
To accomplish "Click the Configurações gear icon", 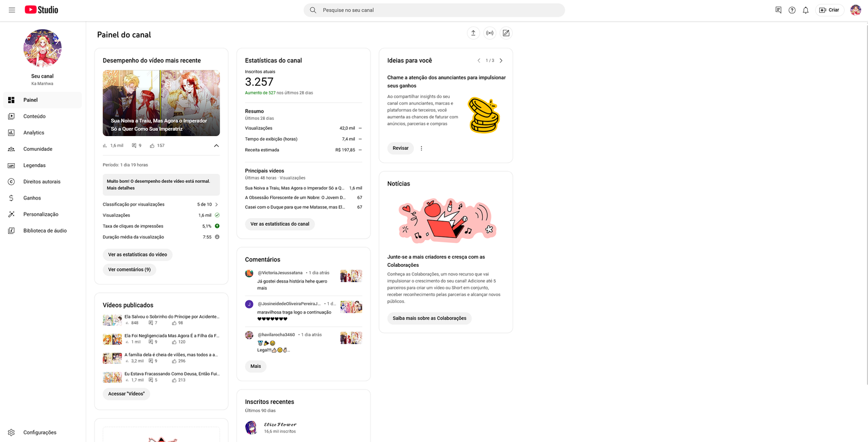I will (11, 432).
